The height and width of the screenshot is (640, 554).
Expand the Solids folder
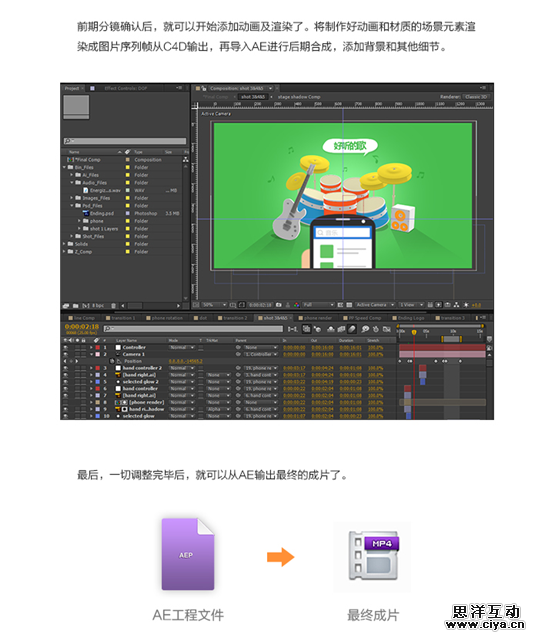tap(65, 244)
